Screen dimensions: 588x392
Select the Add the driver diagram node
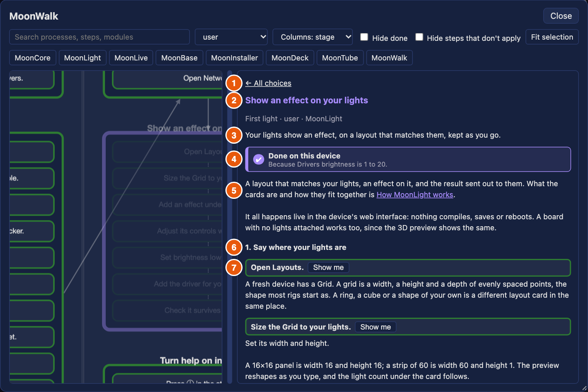[167, 284]
